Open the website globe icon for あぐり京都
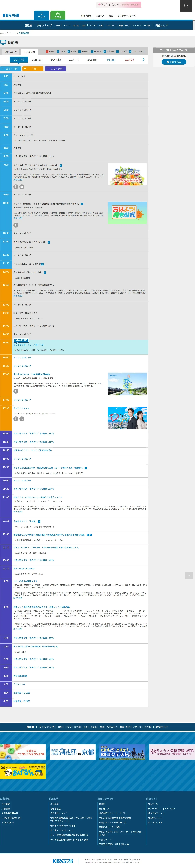Viewport: 195px width, 868px height. click(x=16, y=187)
